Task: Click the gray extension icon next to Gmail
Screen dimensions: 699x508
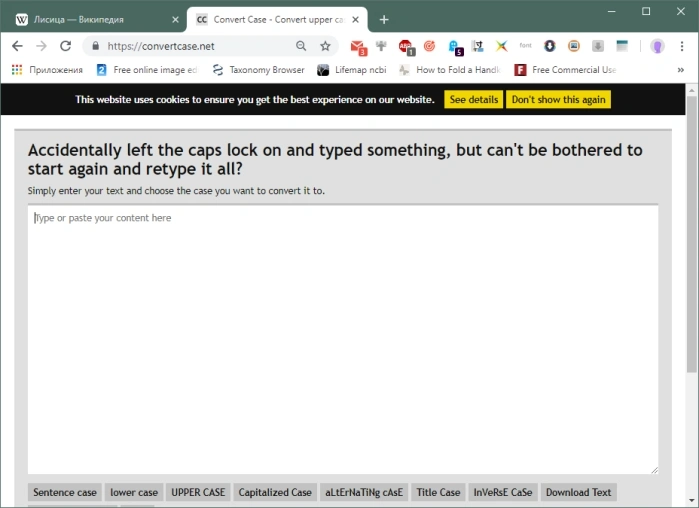Action: click(x=381, y=45)
